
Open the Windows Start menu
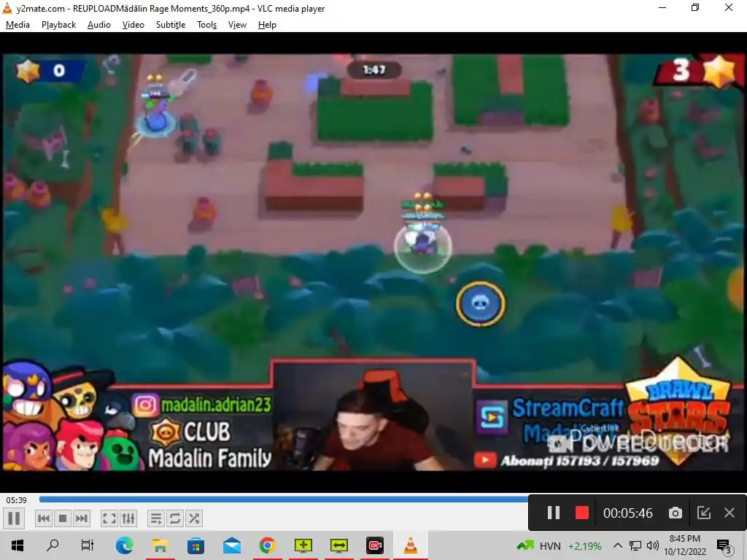(18, 545)
